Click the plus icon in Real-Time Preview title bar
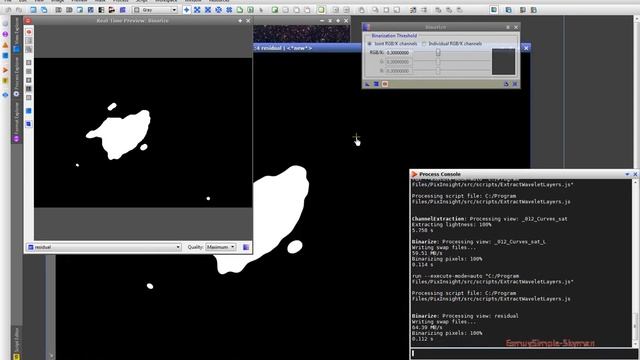The height and width of the screenshot is (360, 640). click(x=240, y=20)
